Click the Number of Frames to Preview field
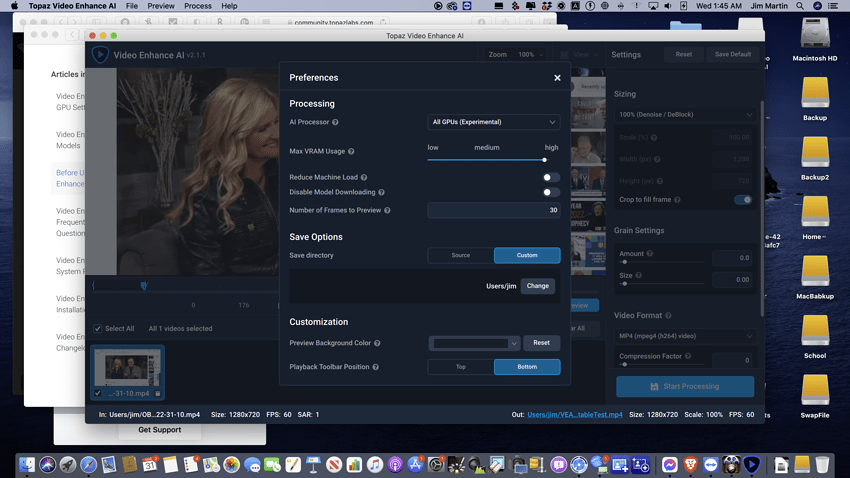Screen dimensions: 850x478 (494, 210)
